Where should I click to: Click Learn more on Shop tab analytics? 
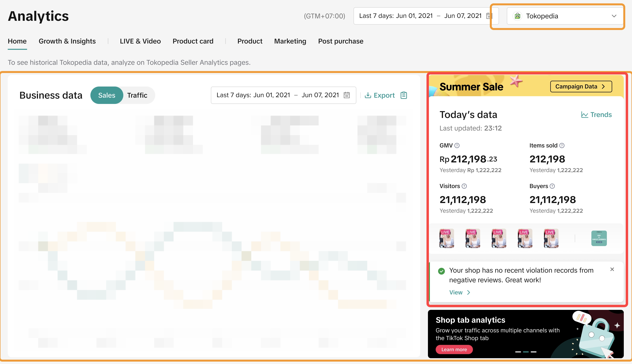(x=454, y=349)
